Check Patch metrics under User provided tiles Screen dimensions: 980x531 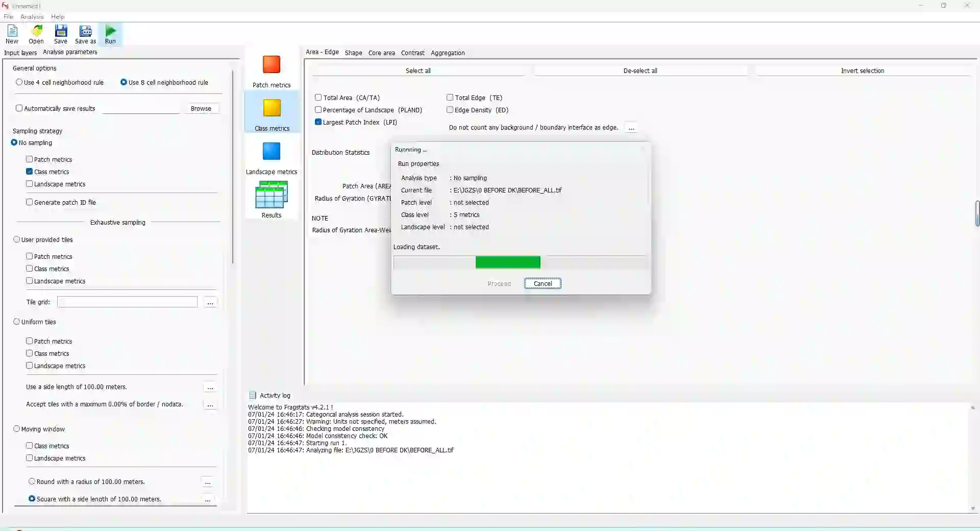[30, 256]
